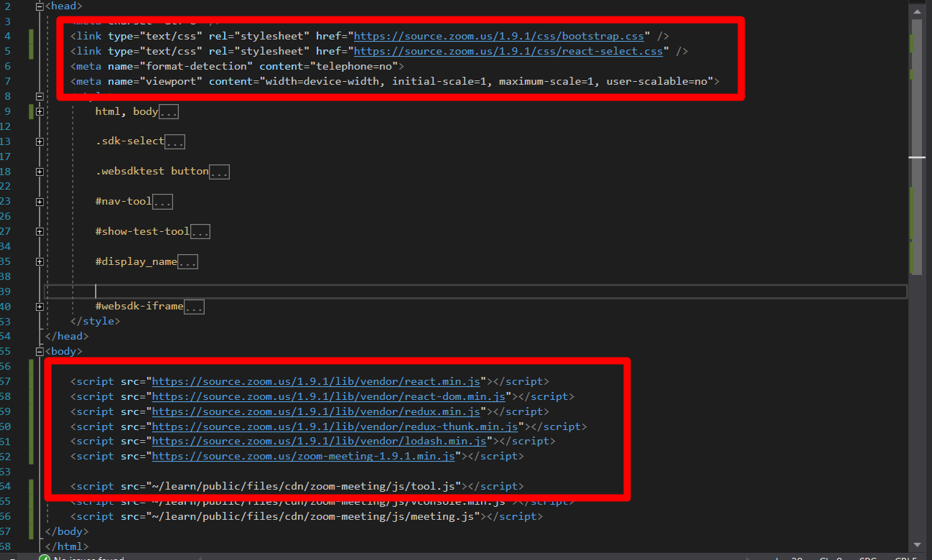Image resolution: width=932 pixels, height=560 pixels.
Task: Click the opening <body> tag
Action: 64,351
